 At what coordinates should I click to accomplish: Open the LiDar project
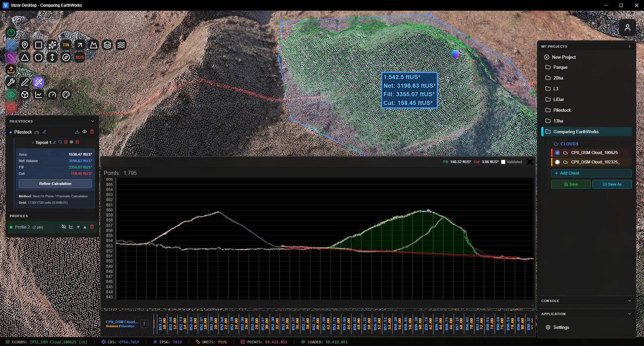[x=558, y=99]
